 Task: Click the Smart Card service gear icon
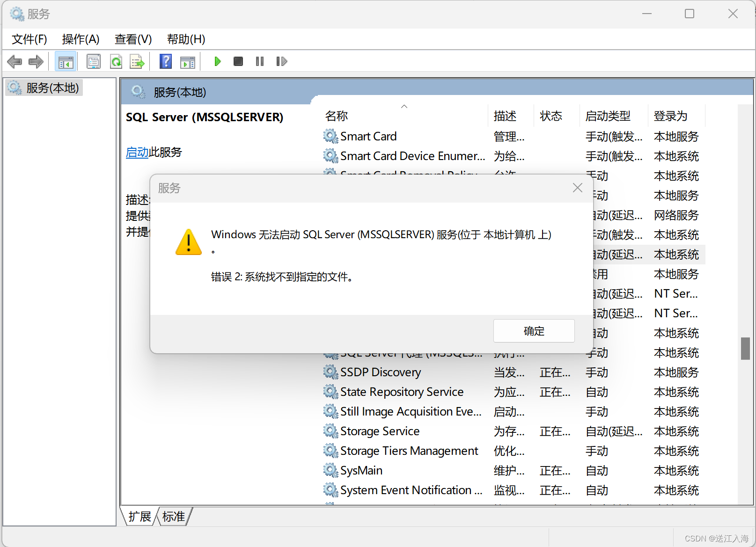(x=330, y=136)
